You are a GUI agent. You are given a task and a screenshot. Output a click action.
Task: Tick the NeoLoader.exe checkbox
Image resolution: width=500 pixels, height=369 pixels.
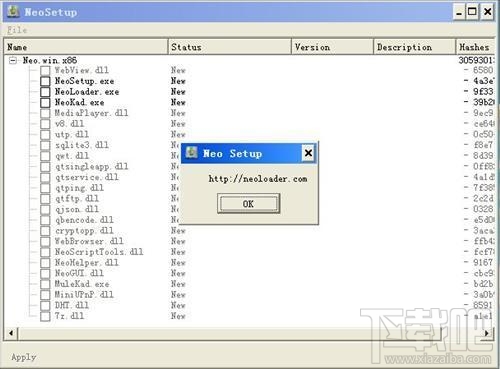pos(45,92)
